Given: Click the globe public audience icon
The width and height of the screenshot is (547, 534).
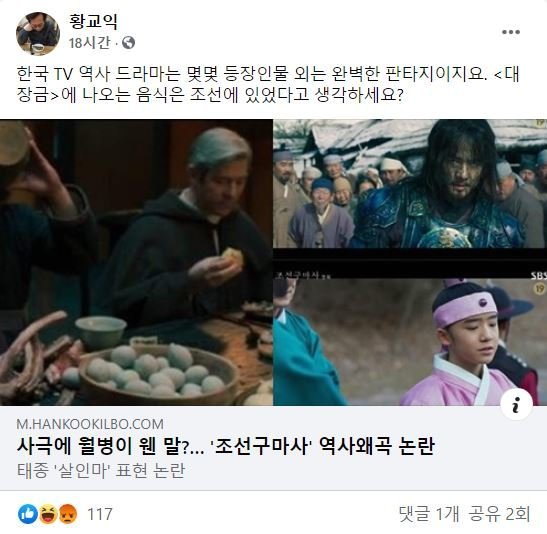Looking at the screenshot, I should point(128,43).
